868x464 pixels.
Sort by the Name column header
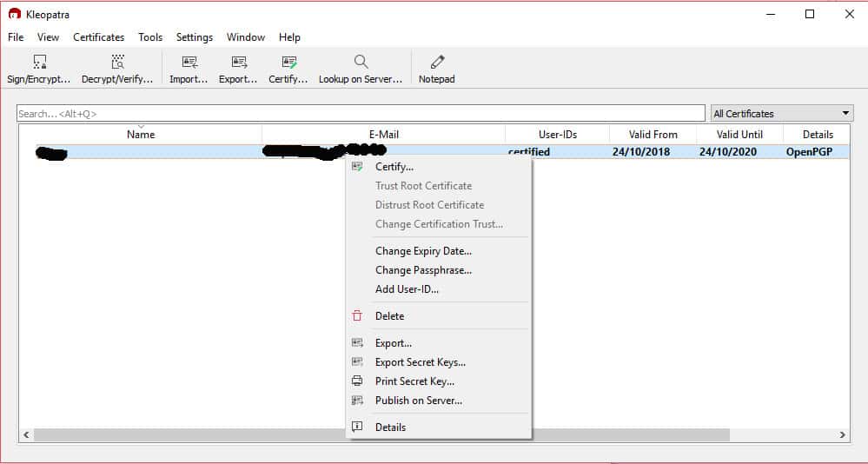pos(141,134)
